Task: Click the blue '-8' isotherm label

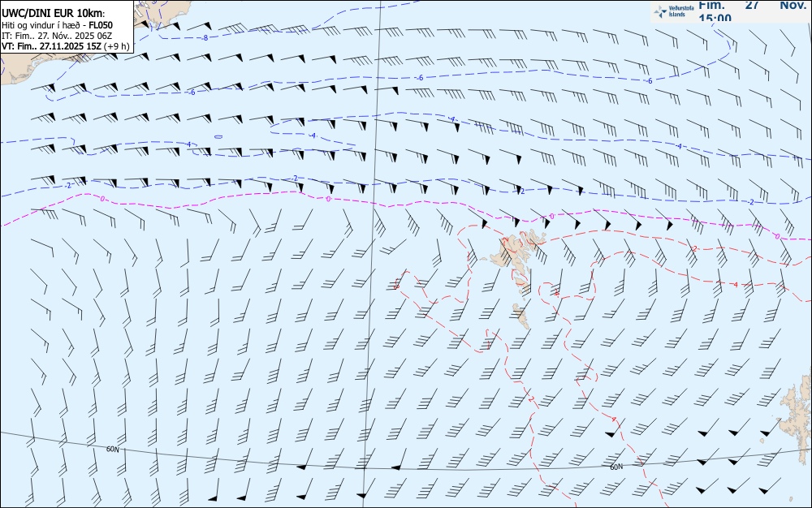Action: click(x=205, y=38)
